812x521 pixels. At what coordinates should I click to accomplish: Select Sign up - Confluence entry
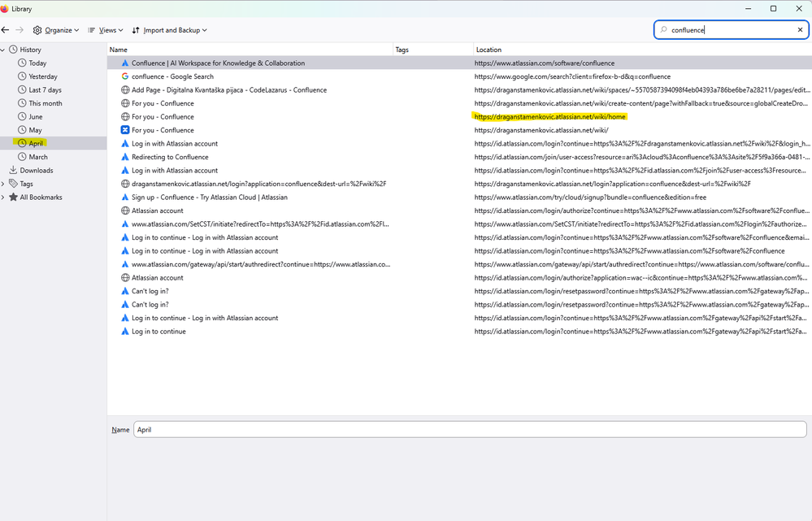[x=459, y=198]
